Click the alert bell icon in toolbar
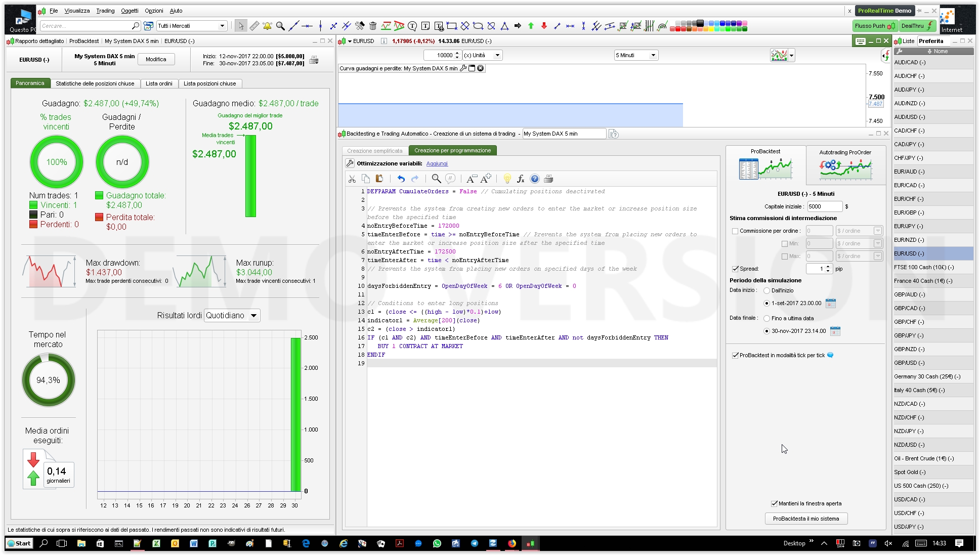Image resolution: width=980 pixels, height=555 pixels. 267,26
